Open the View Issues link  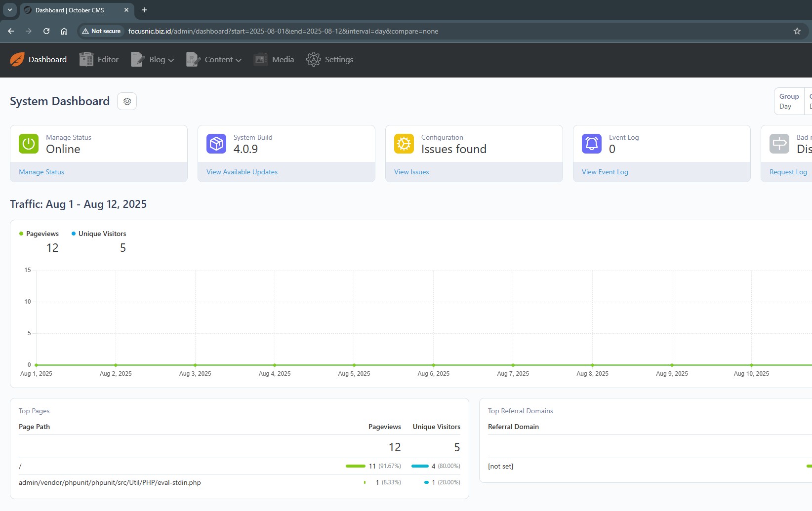pyautogui.click(x=411, y=172)
